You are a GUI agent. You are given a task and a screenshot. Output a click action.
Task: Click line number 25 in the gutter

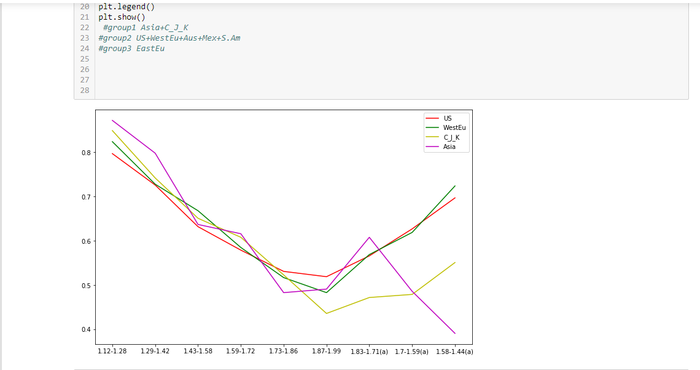(85, 59)
